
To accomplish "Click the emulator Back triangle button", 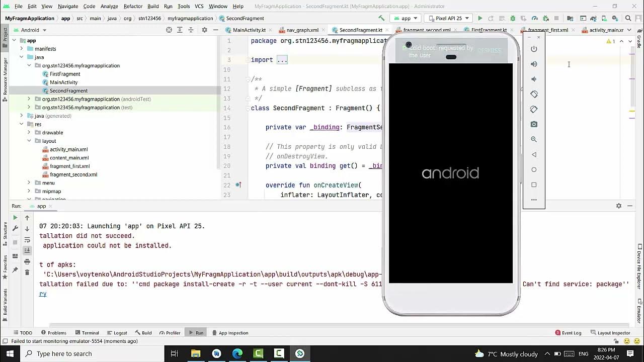I will [534, 154].
